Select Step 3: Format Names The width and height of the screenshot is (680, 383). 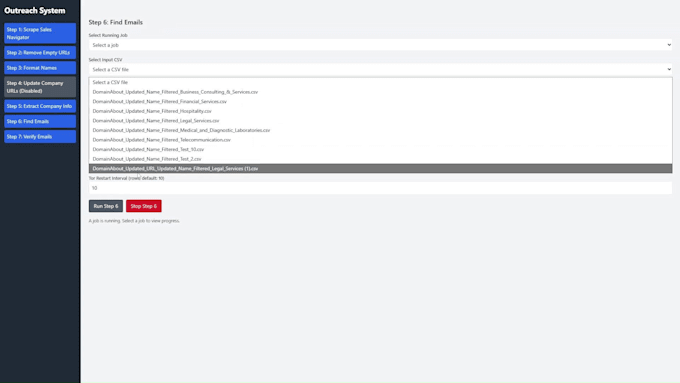[x=40, y=68]
